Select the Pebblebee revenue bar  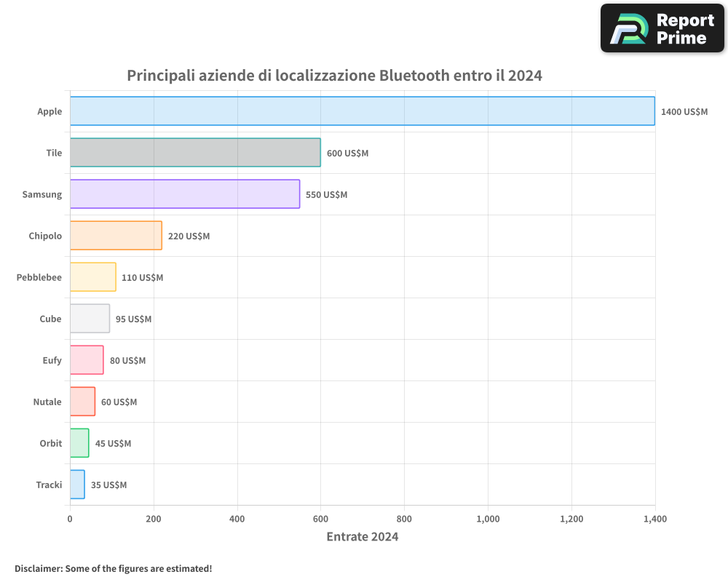[x=92, y=277]
